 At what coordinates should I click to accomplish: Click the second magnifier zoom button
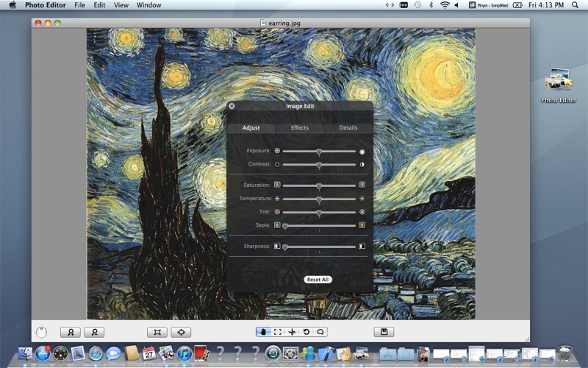click(x=94, y=333)
